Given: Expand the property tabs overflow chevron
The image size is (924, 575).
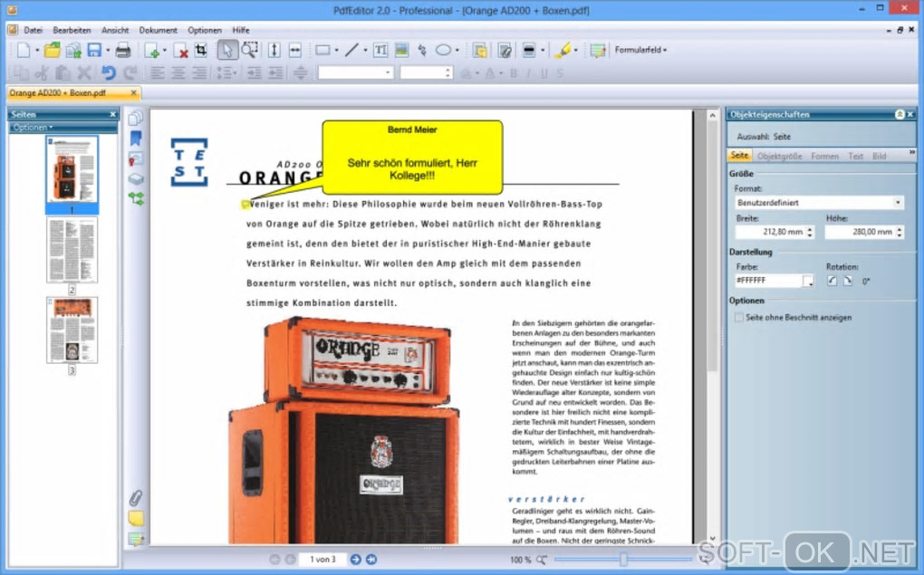Looking at the screenshot, I should click(912, 152).
